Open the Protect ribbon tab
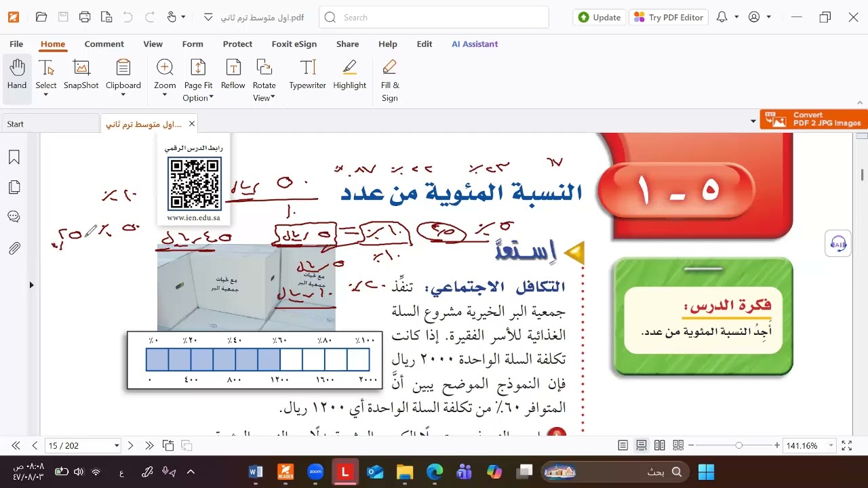 coord(237,44)
